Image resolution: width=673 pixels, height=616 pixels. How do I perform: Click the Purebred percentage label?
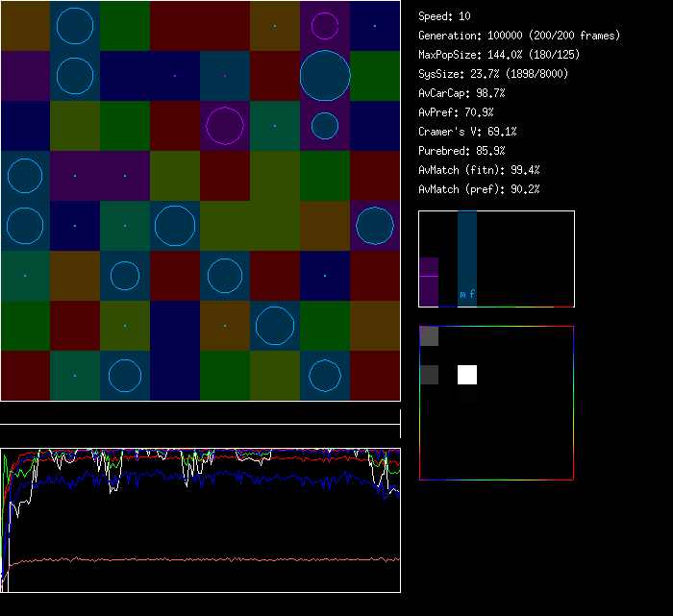coord(461,151)
